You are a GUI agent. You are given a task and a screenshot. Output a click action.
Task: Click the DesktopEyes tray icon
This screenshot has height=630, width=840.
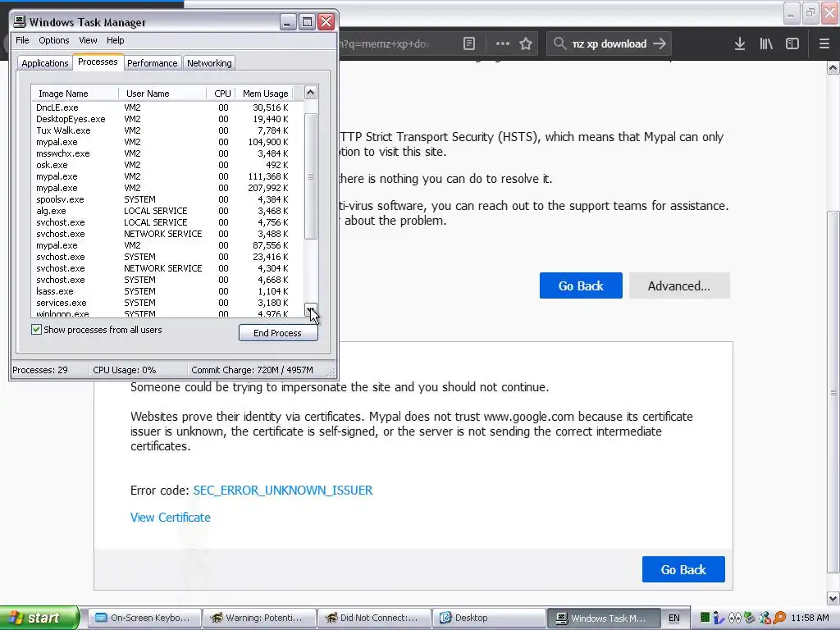point(735,618)
